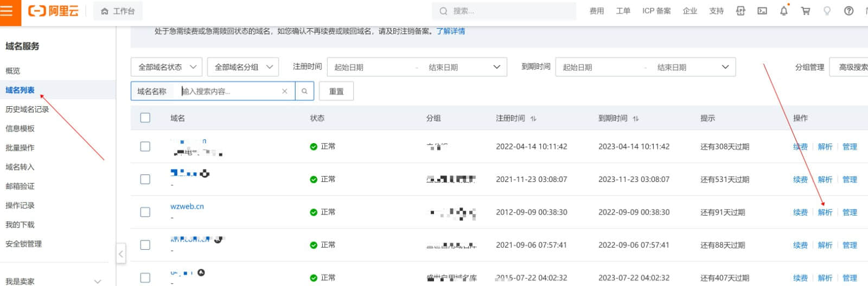Clear the domain search field with X icon

pyautogui.click(x=284, y=91)
